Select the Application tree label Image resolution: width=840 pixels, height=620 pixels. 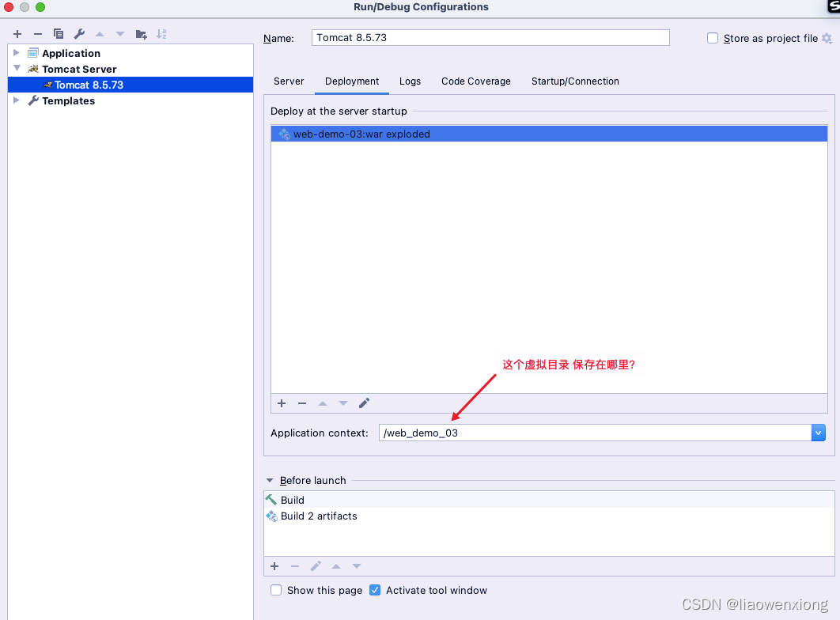coord(71,53)
